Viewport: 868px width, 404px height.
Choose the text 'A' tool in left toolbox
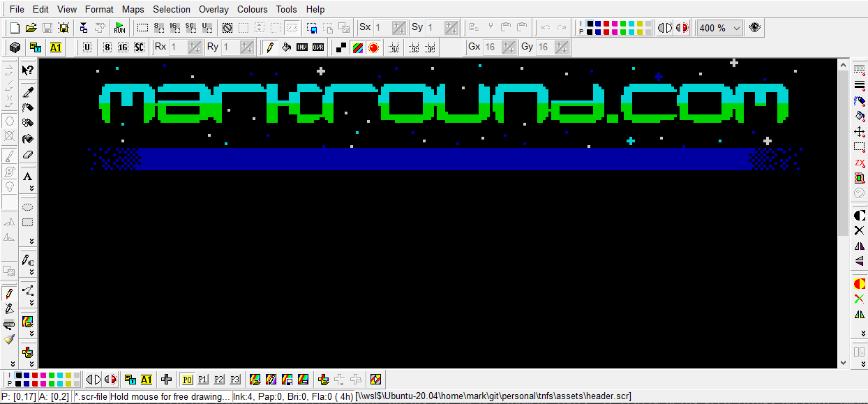[x=28, y=177]
